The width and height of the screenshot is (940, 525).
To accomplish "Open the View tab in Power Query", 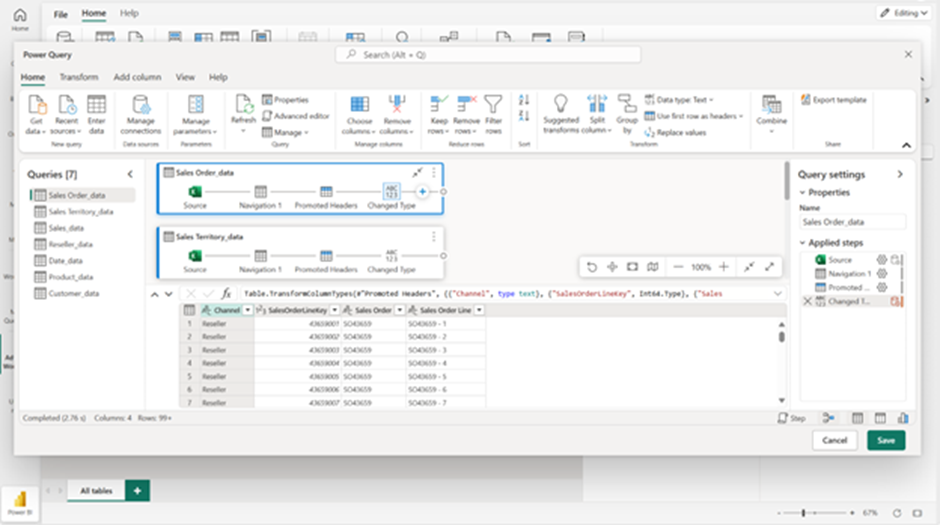I will [185, 77].
